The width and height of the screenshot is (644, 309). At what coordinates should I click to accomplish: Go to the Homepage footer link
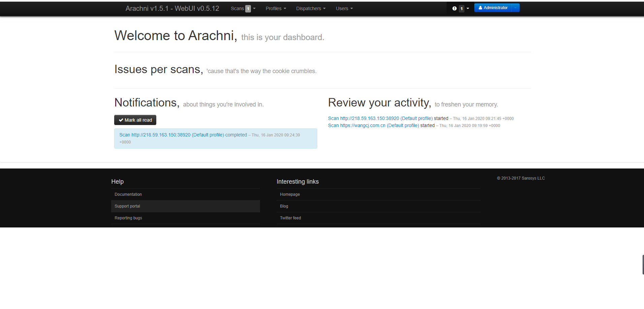pos(290,194)
